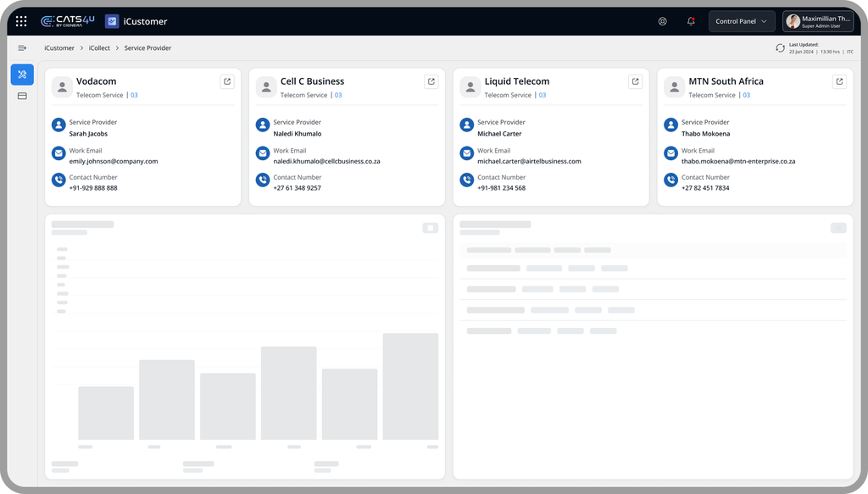Open Cell C Business external link icon
Screen dimensions: 868x494
click(x=431, y=81)
